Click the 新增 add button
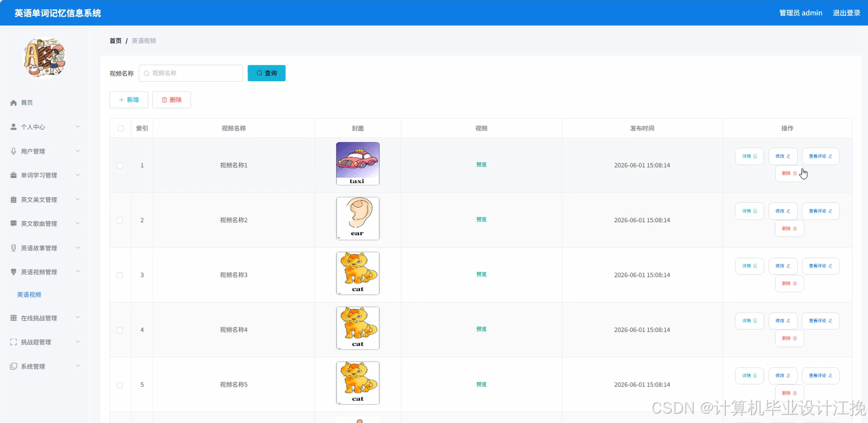Image resolution: width=868 pixels, height=423 pixels. pos(129,100)
